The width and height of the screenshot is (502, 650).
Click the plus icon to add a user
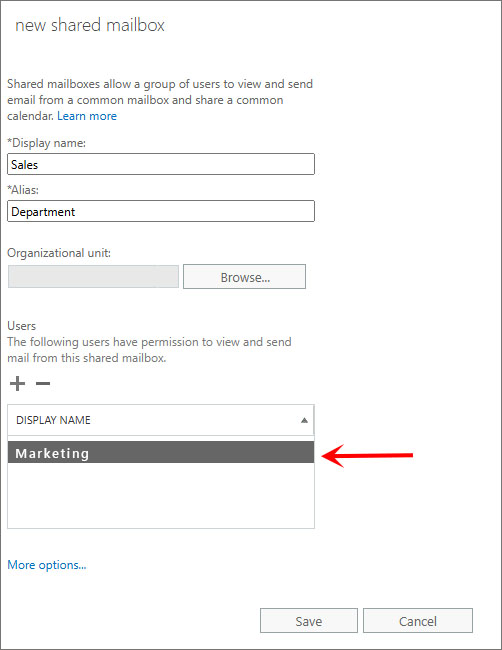(17, 383)
